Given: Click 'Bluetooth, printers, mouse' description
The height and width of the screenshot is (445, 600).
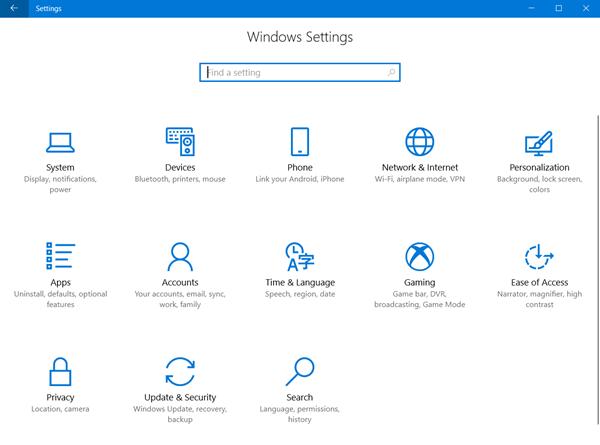Looking at the screenshot, I should click(x=180, y=179).
